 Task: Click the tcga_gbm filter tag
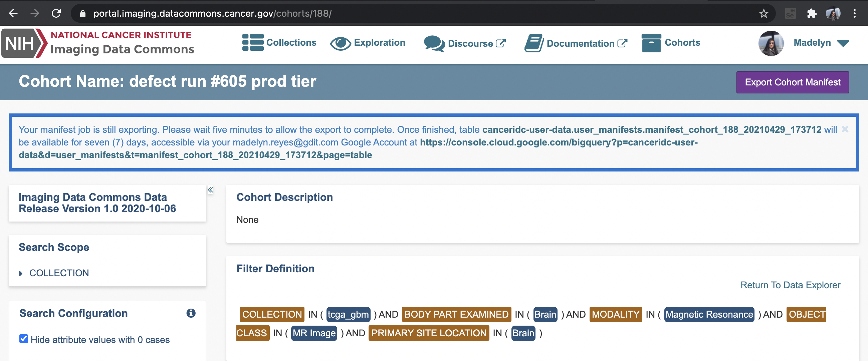[x=348, y=314]
